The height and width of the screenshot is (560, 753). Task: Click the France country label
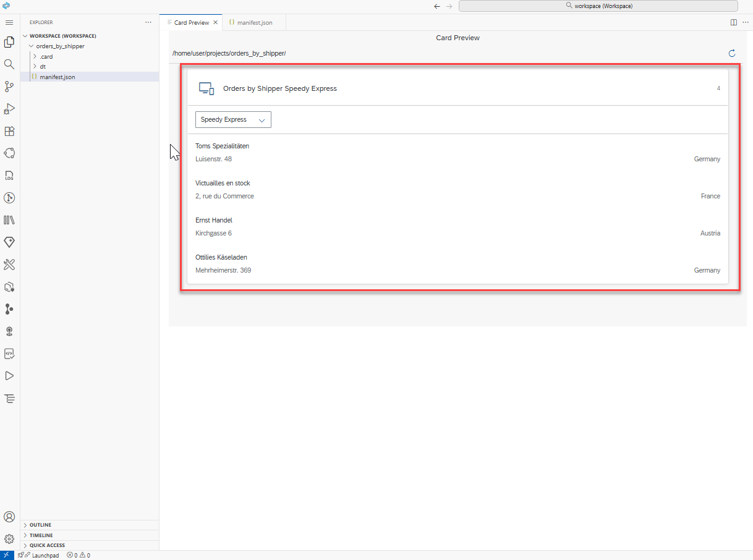click(710, 196)
